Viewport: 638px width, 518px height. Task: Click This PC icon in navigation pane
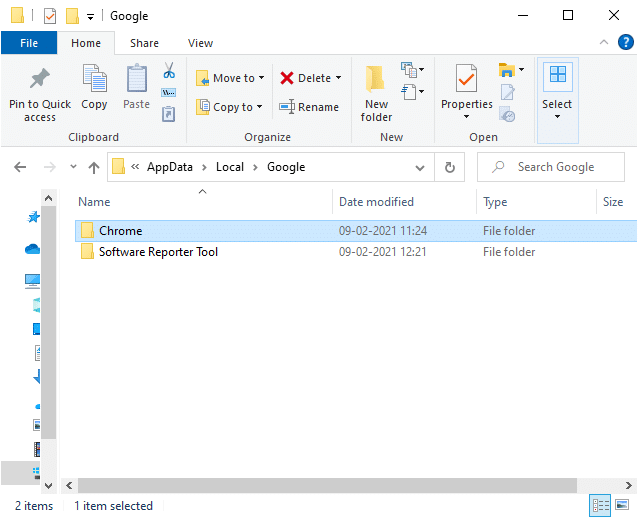pos(32,281)
